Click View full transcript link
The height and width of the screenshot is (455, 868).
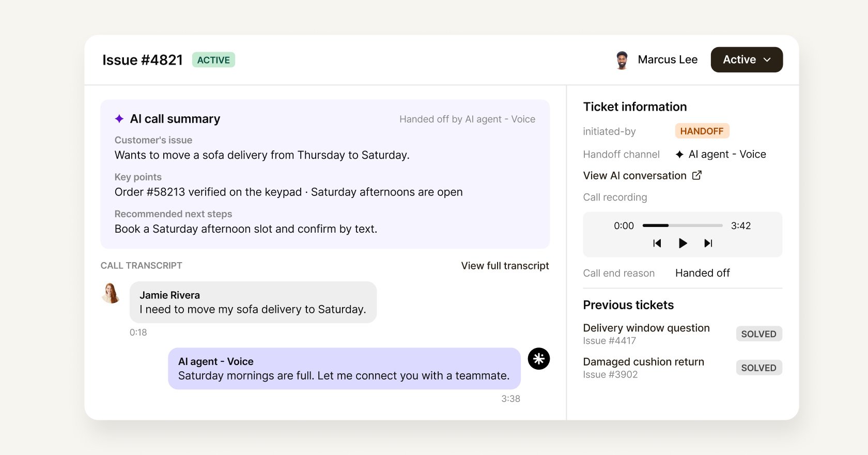505,266
